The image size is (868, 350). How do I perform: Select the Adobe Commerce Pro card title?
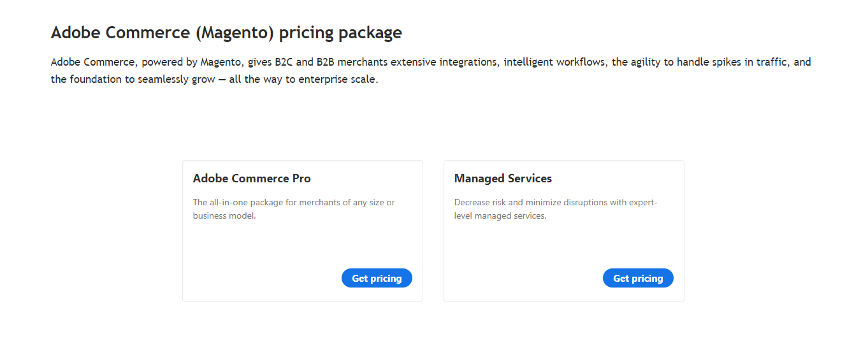[x=252, y=179]
